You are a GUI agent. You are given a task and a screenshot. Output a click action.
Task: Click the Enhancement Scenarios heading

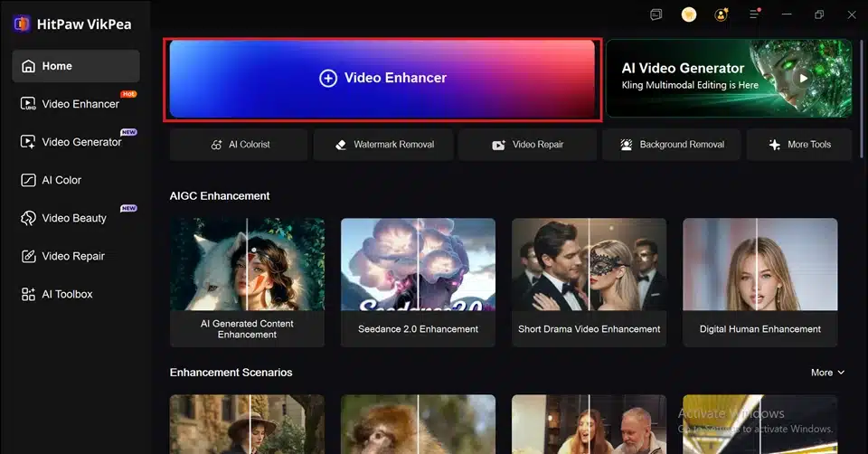click(x=231, y=373)
